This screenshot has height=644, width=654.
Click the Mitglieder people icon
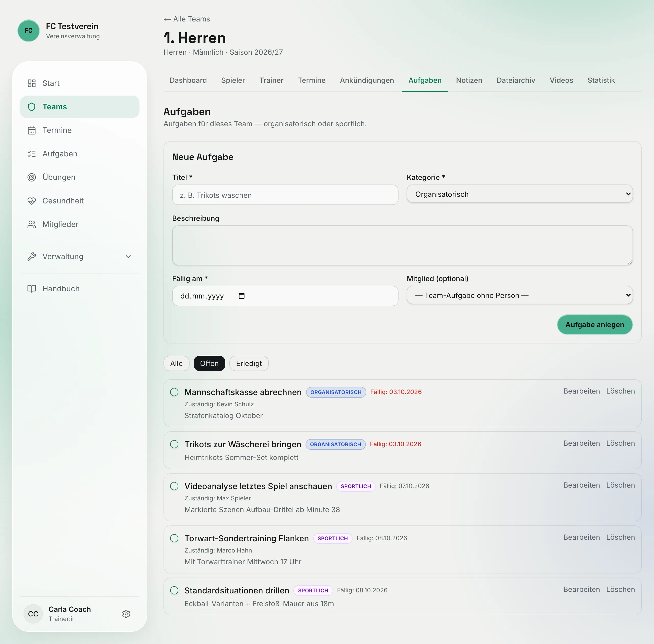click(31, 224)
